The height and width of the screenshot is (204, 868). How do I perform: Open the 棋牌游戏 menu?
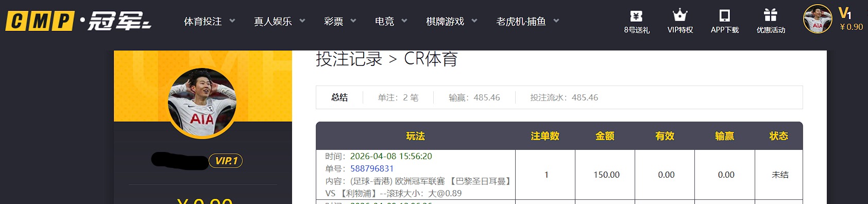coord(445,21)
